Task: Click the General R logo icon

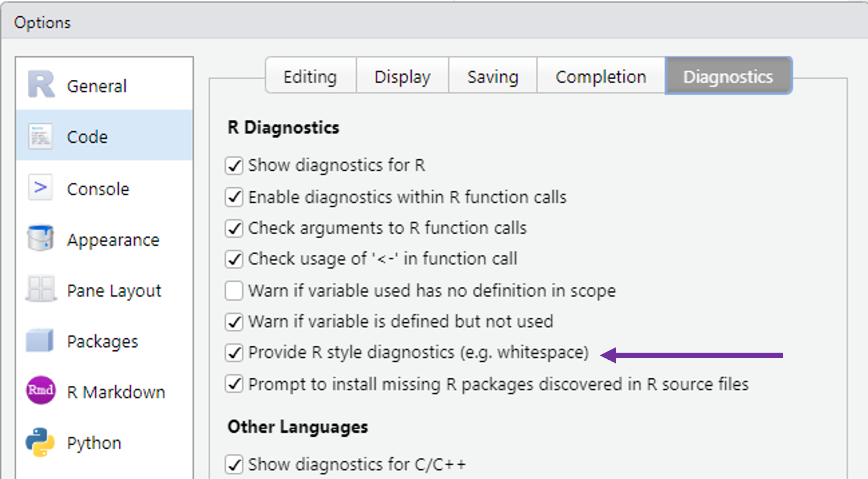Action: tap(41, 84)
